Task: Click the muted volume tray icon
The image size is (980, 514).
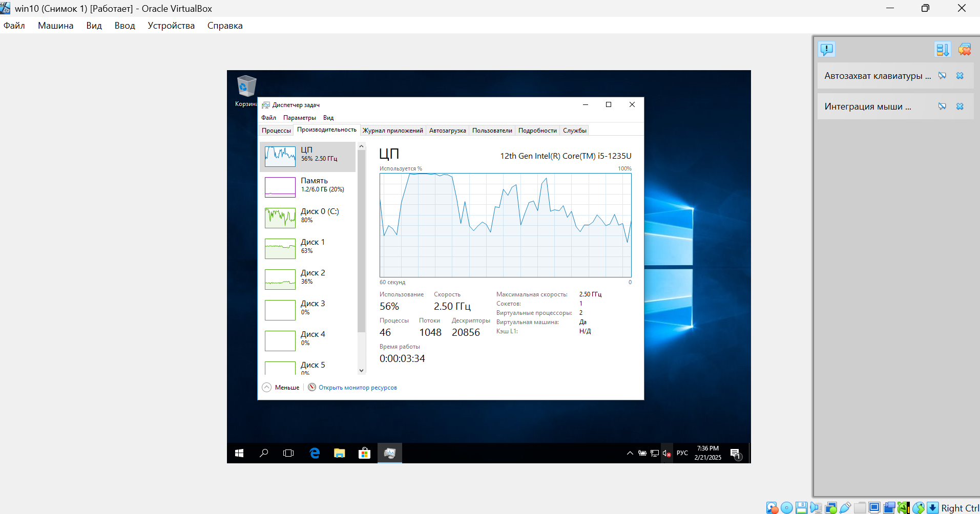Action: click(x=666, y=453)
